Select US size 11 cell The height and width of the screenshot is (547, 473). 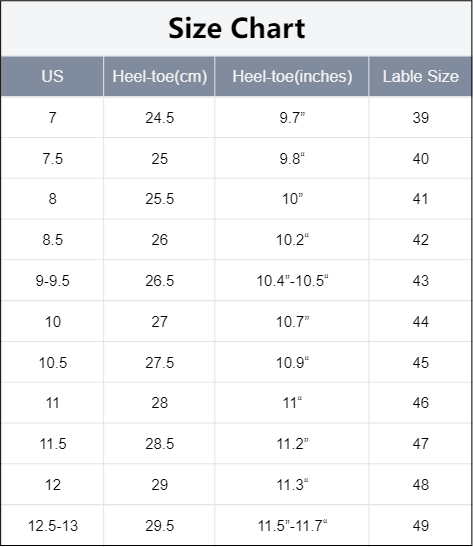tap(52, 403)
